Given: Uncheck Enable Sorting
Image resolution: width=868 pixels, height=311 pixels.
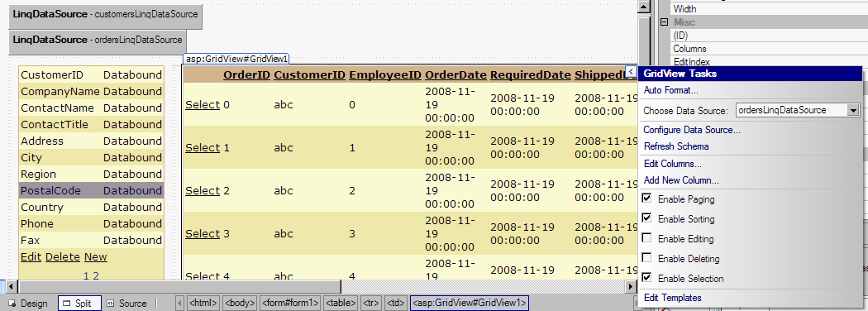Looking at the screenshot, I should (x=646, y=218).
